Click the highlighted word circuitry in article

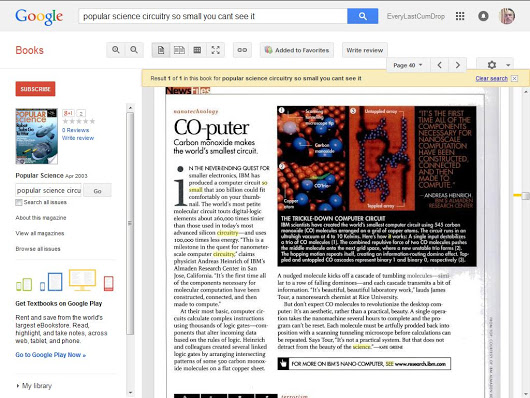pos(227,233)
